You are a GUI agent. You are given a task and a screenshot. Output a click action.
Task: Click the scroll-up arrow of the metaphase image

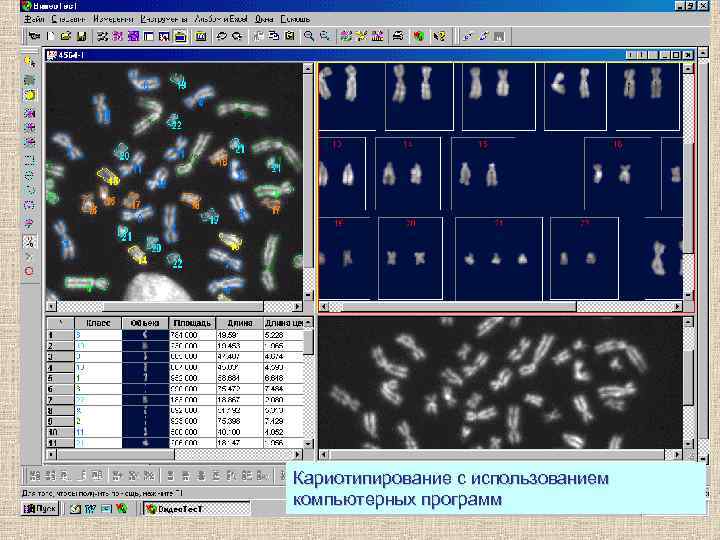point(308,68)
